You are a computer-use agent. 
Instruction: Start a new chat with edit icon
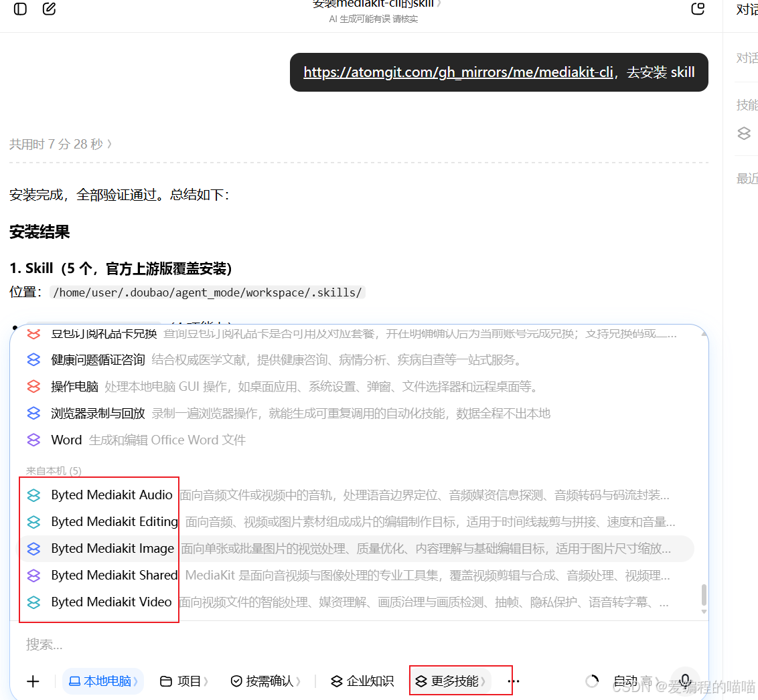(x=50, y=9)
